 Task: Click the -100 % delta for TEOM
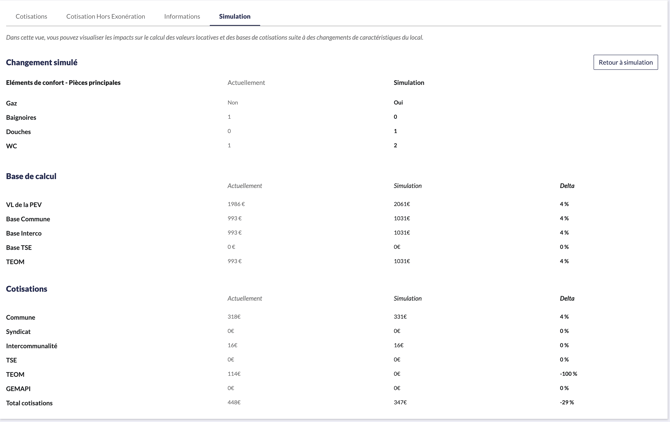pyautogui.click(x=568, y=374)
